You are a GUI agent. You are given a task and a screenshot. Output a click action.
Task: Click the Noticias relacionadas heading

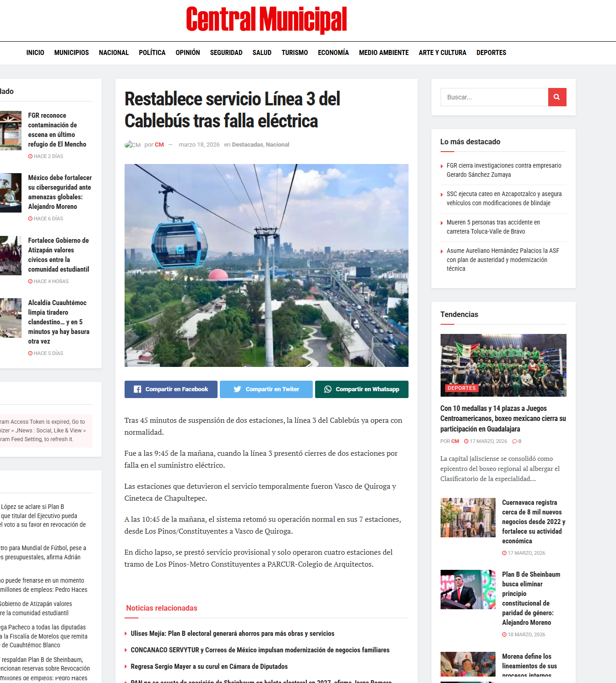162,608
